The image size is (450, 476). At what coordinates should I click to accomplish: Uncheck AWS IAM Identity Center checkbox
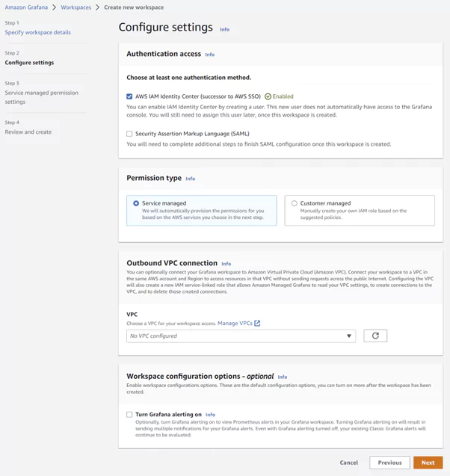click(129, 96)
